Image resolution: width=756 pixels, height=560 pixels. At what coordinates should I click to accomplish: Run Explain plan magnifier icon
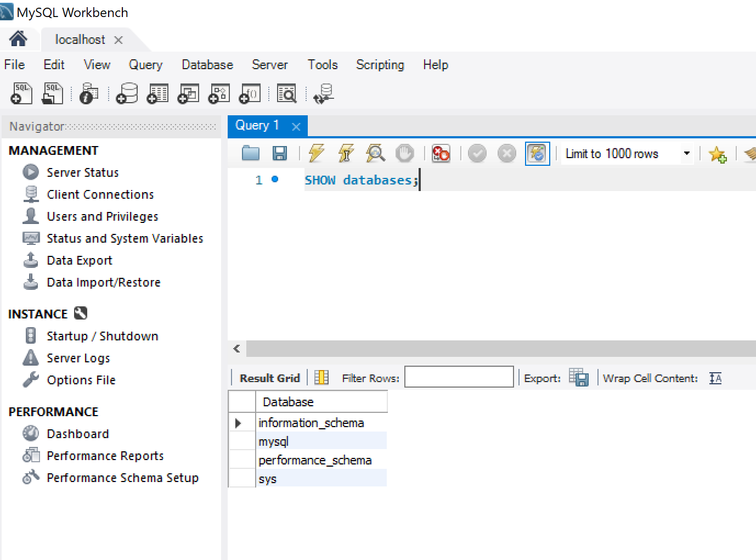[x=376, y=153]
